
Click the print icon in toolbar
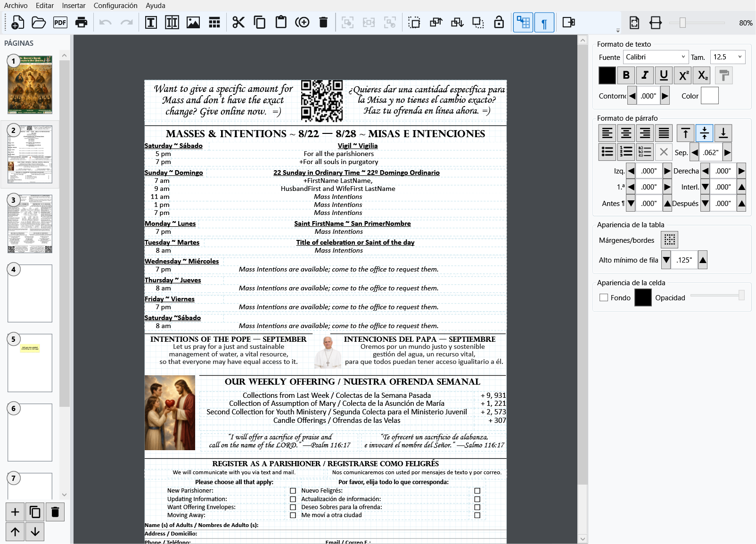point(81,23)
